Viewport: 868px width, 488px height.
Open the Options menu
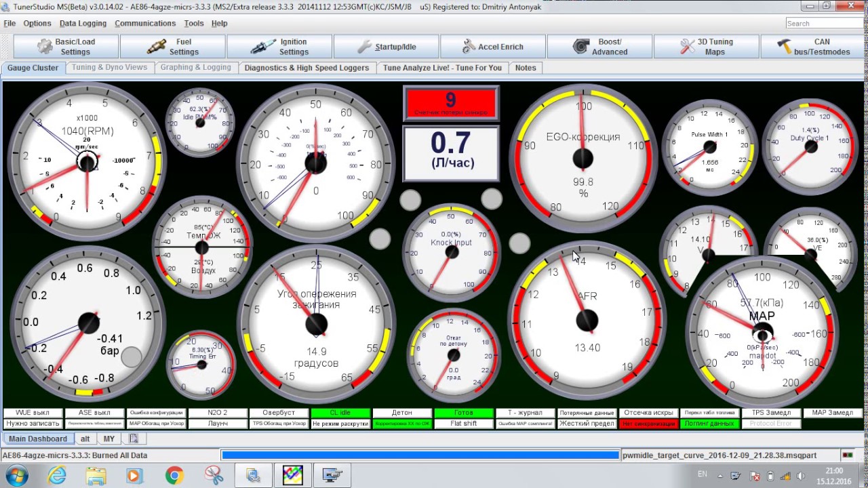[x=37, y=23]
